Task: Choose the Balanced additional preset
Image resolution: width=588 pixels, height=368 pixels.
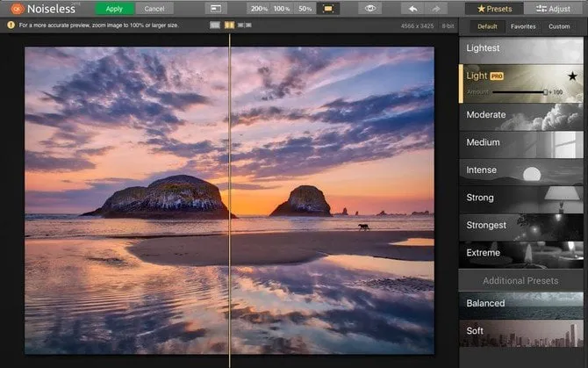Action: coord(523,303)
